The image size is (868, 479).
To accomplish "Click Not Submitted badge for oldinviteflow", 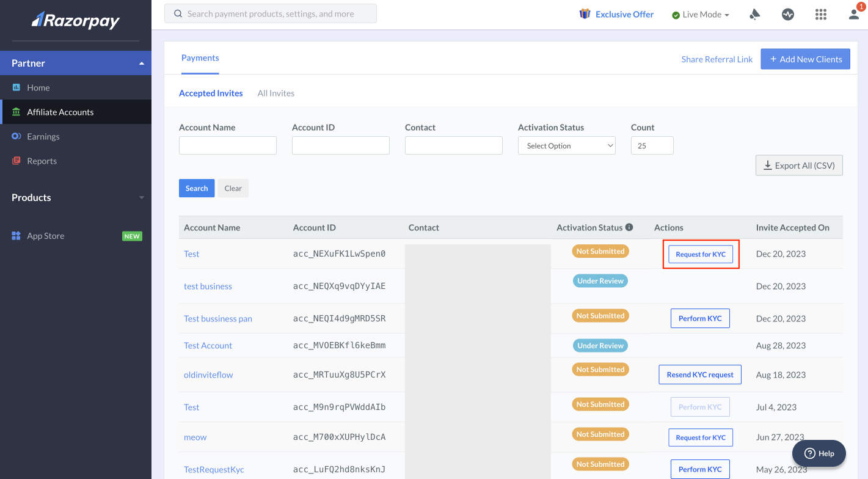I will click(x=600, y=370).
